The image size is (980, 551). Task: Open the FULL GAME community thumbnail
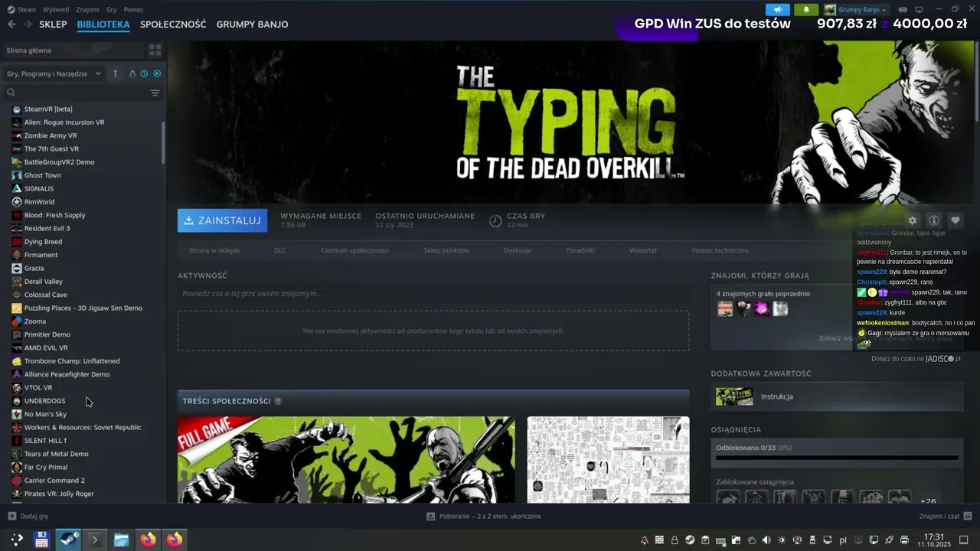click(346, 460)
